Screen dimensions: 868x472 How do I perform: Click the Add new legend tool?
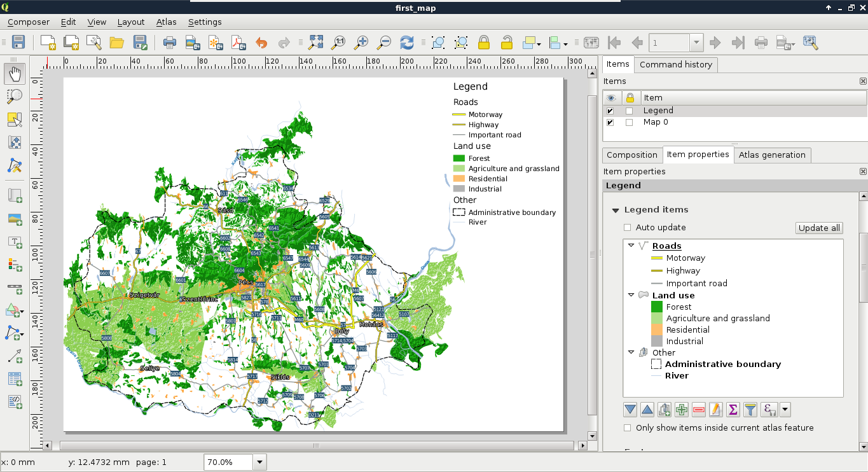tap(14, 263)
